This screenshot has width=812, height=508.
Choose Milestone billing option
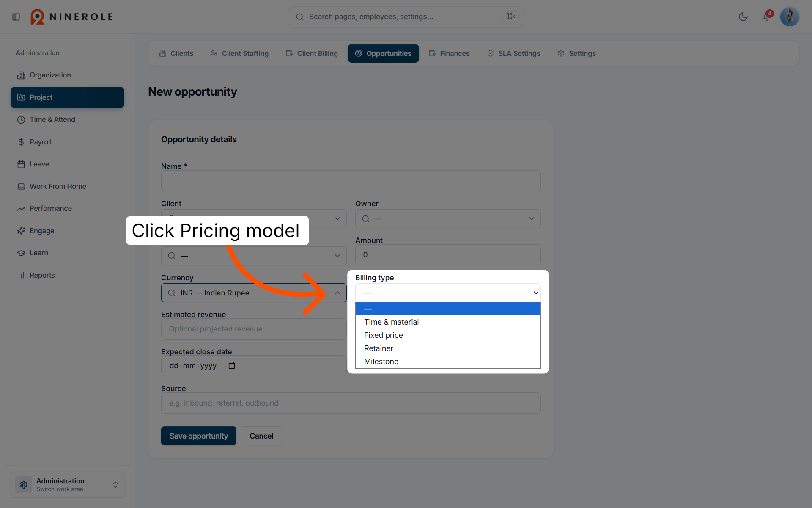coord(448,362)
